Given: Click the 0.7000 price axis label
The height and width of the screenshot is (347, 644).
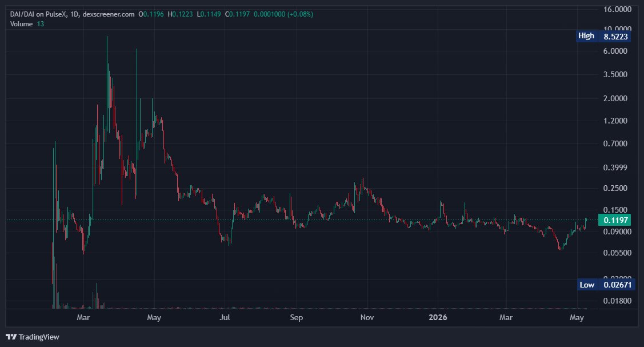Looking at the screenshot, I should [x=615, y=143].
